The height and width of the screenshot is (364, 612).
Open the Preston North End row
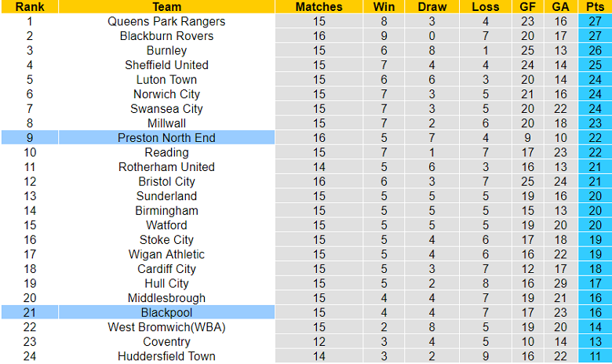(x=166, y=138)
